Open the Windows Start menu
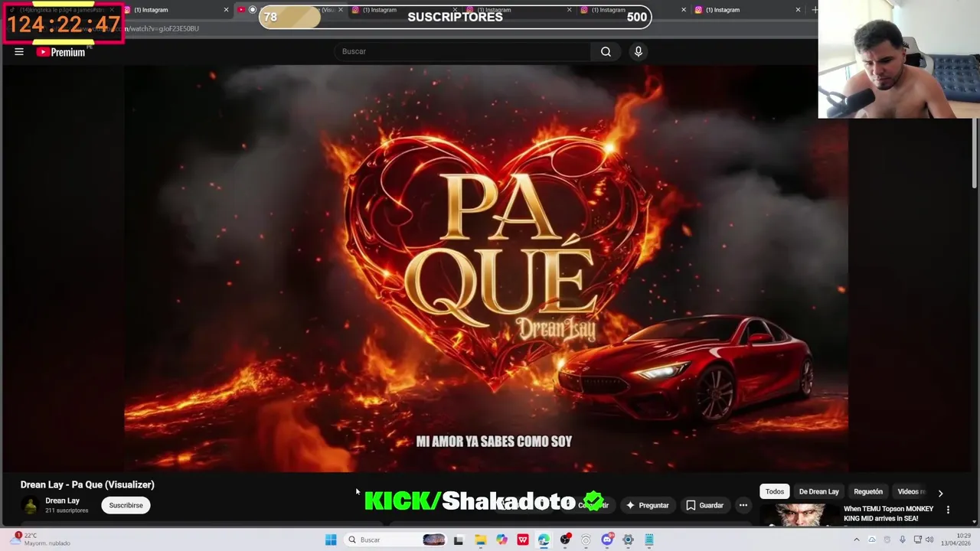The image size is (980, 551). pyautogui.click(x=331, y=540)
